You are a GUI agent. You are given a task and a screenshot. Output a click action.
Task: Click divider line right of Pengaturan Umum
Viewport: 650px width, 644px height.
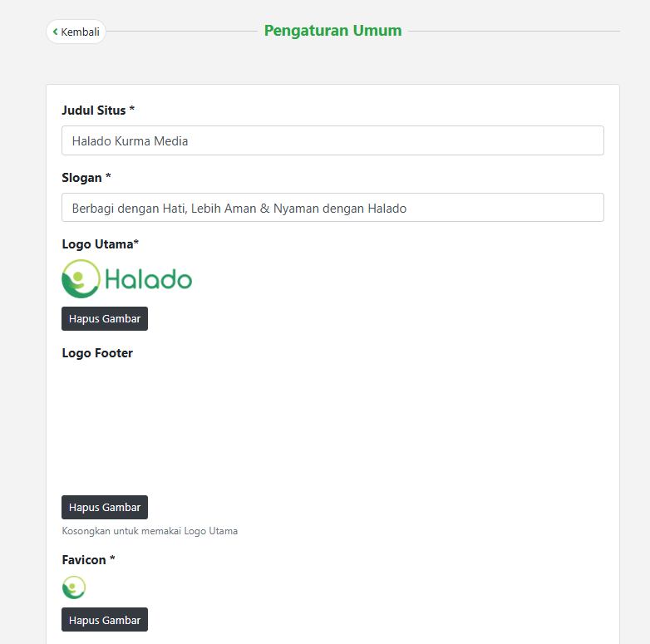(514, 32)
